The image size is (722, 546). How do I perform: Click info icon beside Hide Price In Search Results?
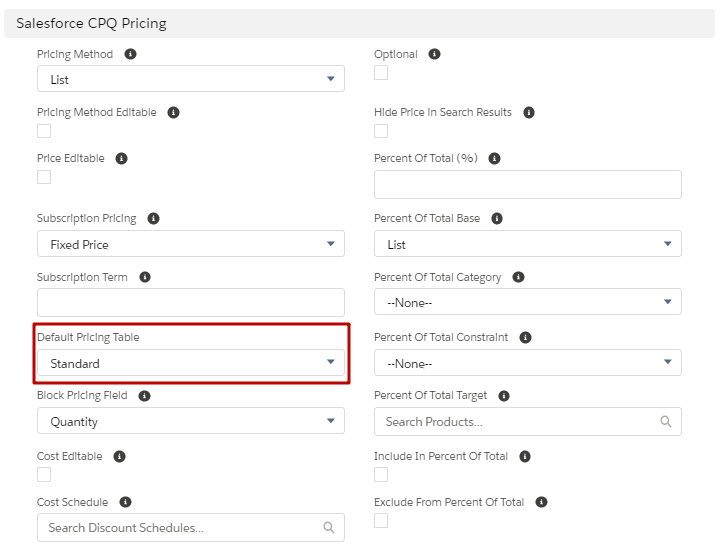coord(529,112)
